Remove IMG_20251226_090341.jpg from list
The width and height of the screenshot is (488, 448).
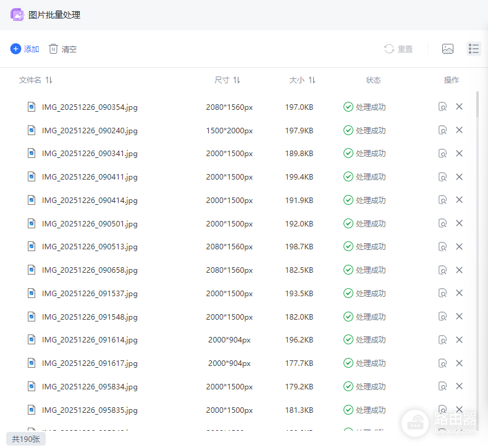[459, 153]
